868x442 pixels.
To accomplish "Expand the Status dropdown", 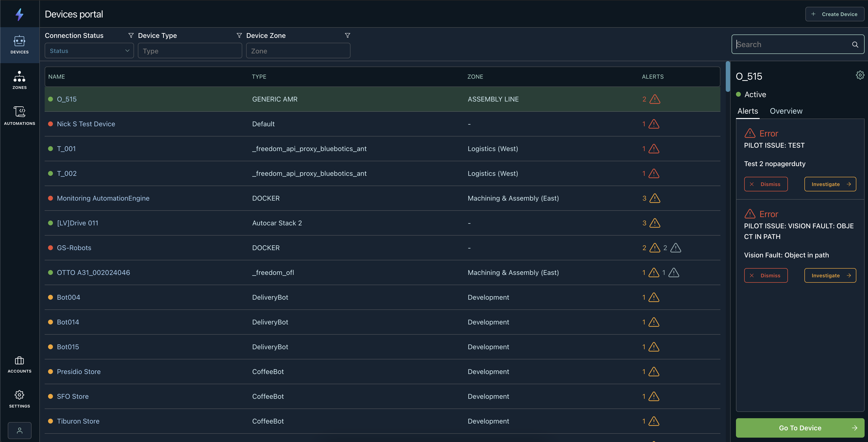I will point(89,51).
